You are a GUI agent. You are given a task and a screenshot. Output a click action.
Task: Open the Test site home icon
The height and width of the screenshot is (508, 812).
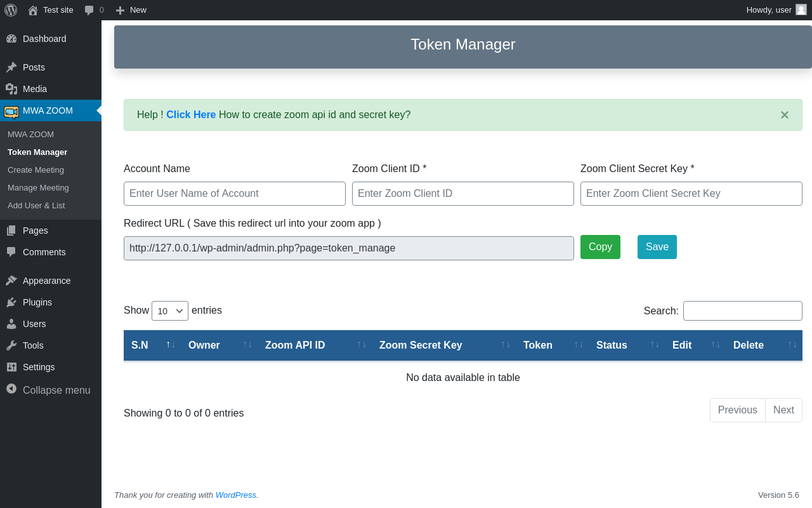click(x=33, y=10)
